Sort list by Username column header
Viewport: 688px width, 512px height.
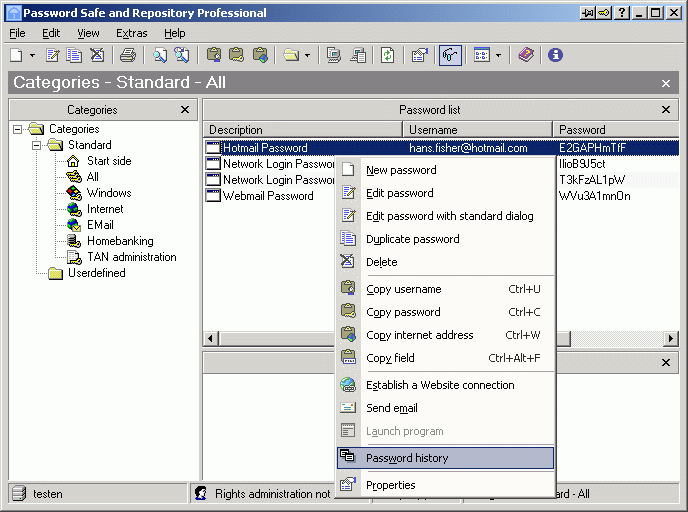(477, 130)
